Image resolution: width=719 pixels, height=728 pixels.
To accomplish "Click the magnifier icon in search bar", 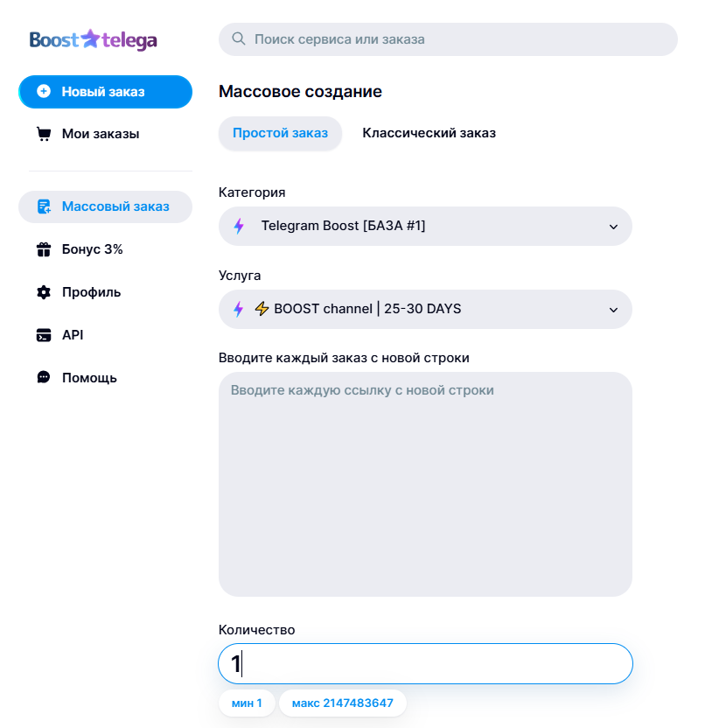I will [x=239, y=38].
